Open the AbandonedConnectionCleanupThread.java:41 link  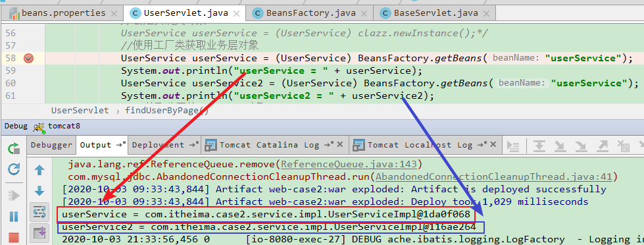tap(493, 177)
